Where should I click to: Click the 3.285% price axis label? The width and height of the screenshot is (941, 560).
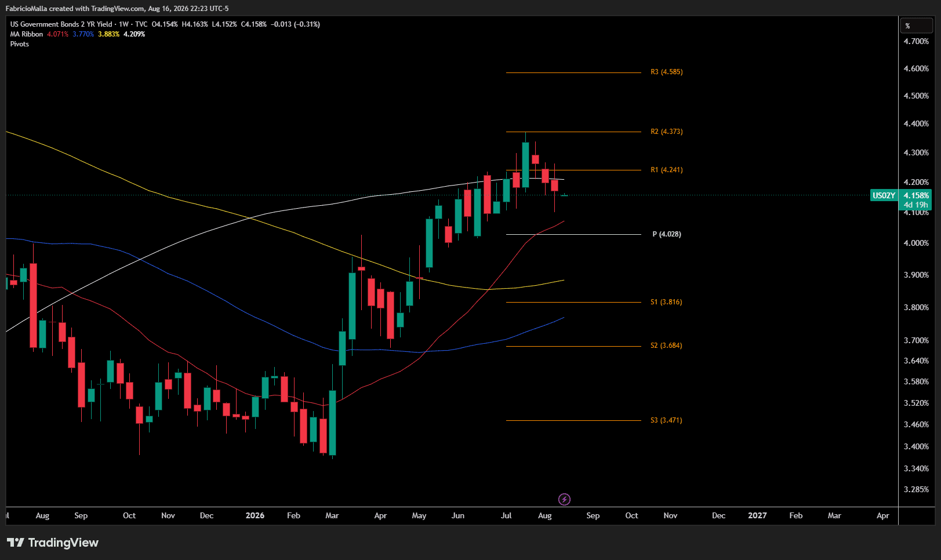pos(916,489)
